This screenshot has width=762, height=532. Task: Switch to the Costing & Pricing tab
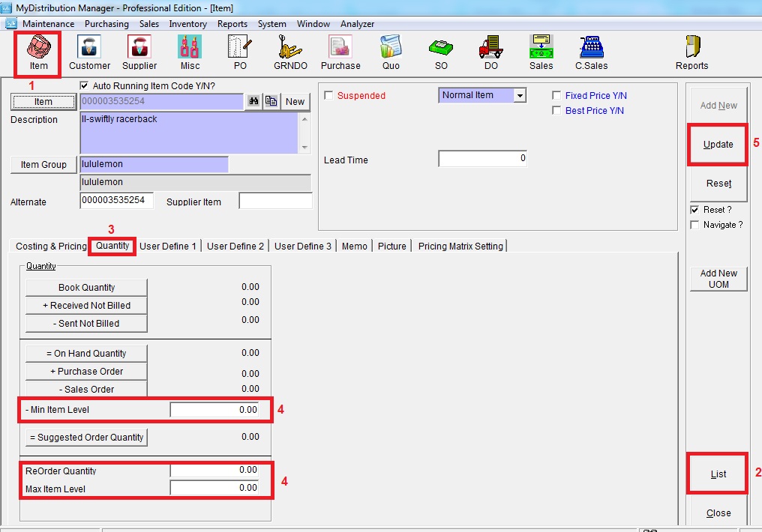51,247
